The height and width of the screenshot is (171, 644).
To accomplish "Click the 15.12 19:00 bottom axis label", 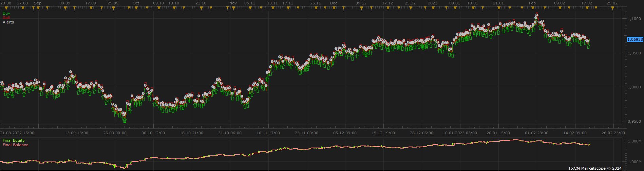I will tap(383, 133).
